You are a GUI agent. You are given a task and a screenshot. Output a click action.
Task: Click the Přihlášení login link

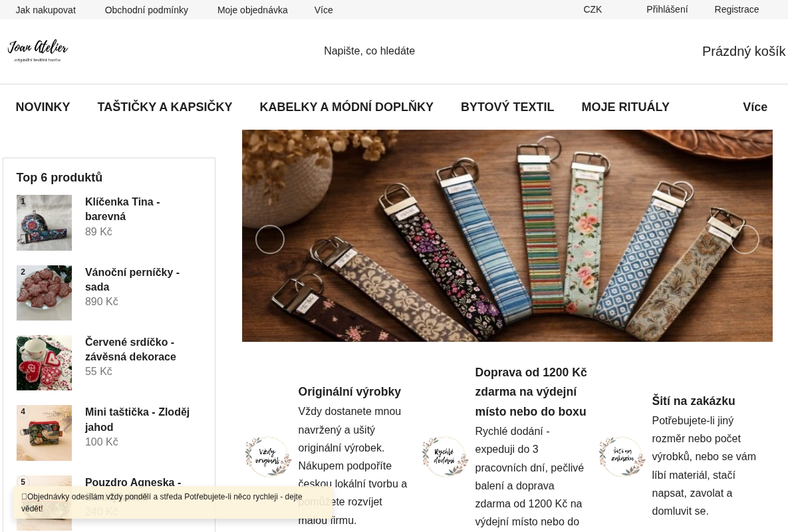coord(667,10)
